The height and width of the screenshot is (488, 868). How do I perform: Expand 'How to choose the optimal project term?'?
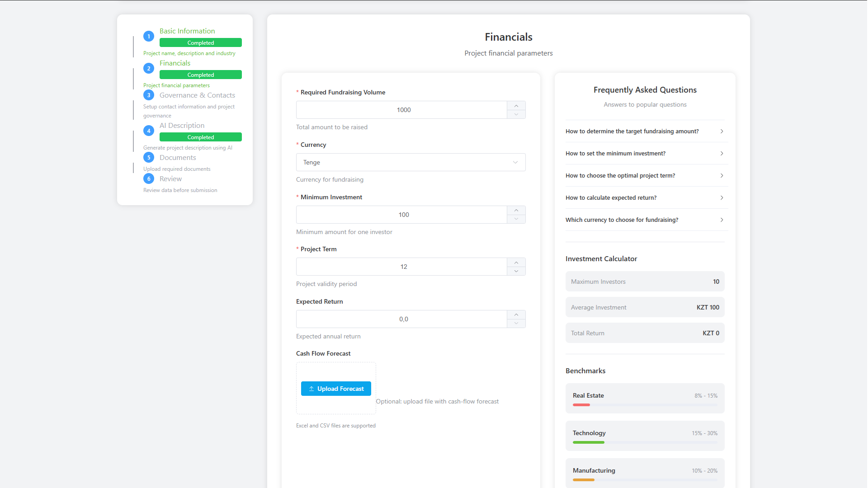645,176
